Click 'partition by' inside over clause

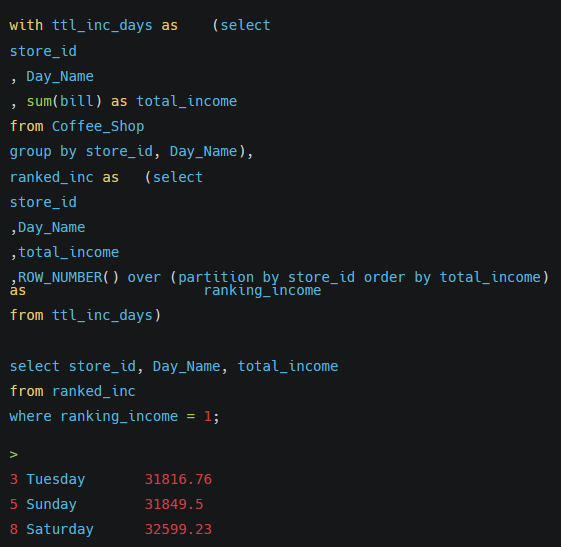click(228, 278)
